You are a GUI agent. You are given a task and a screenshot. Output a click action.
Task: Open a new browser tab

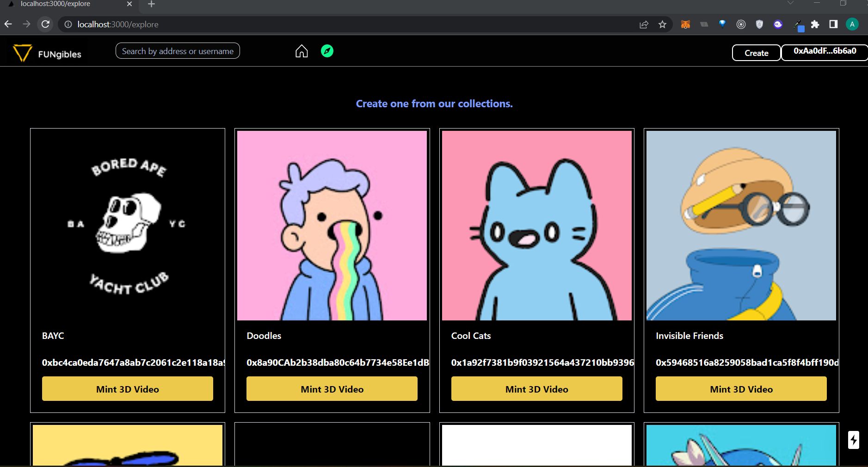point(151,4)
